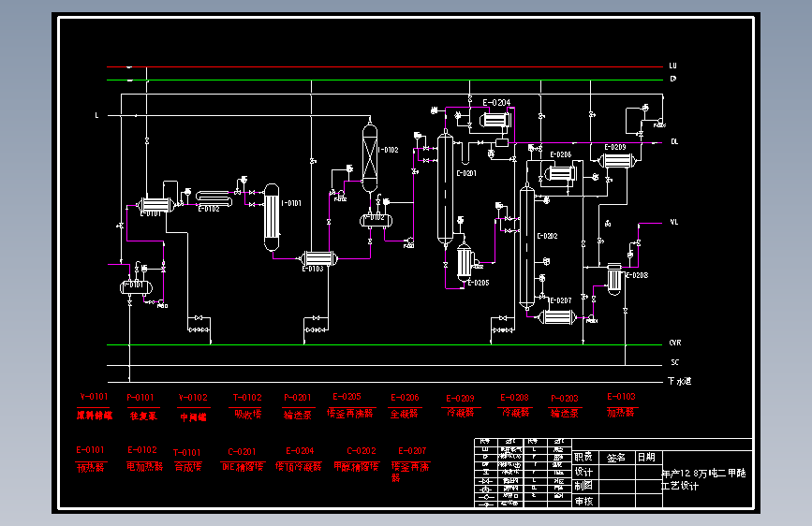
Task: Click the 下水道 drain line label
Action: pyautogui.click(x=679, y=381)
